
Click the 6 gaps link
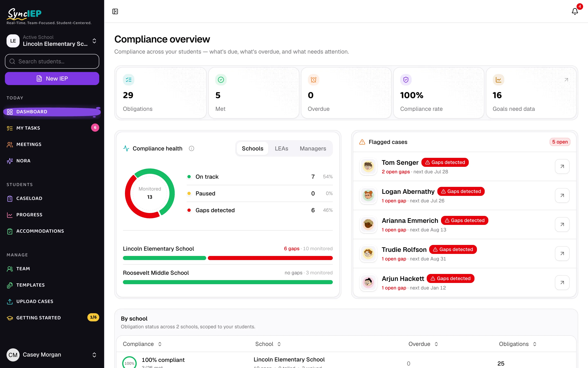[x=292, y=248]
